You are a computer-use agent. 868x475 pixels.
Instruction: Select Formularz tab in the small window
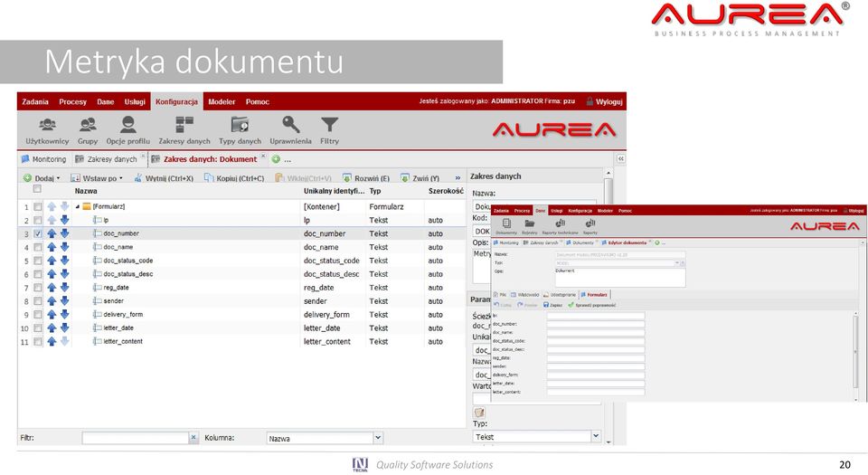594,295
